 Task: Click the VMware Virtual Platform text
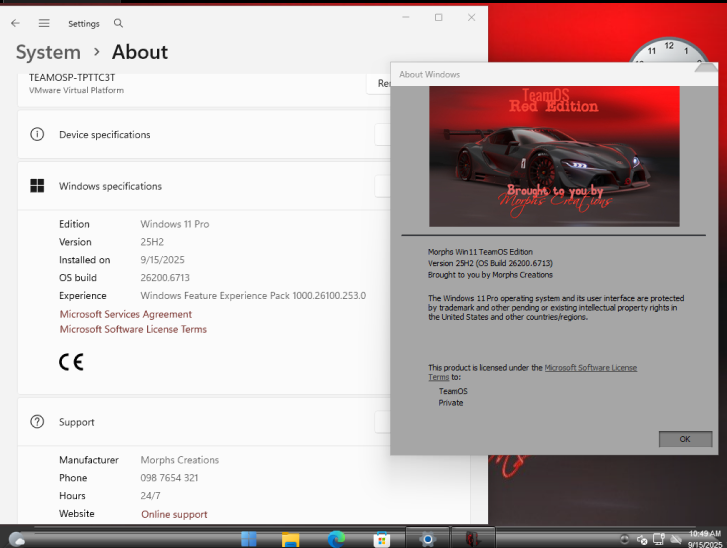click(77, 90)
